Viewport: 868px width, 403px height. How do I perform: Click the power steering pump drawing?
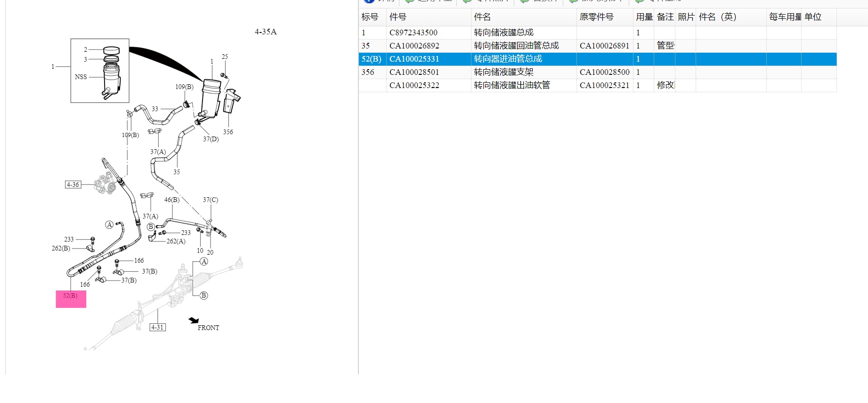coord(106,184)
